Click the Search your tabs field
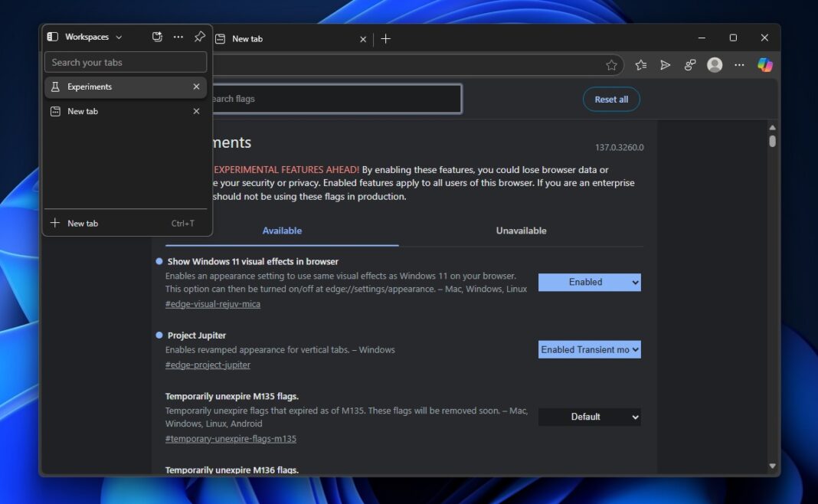 (125, 62)
